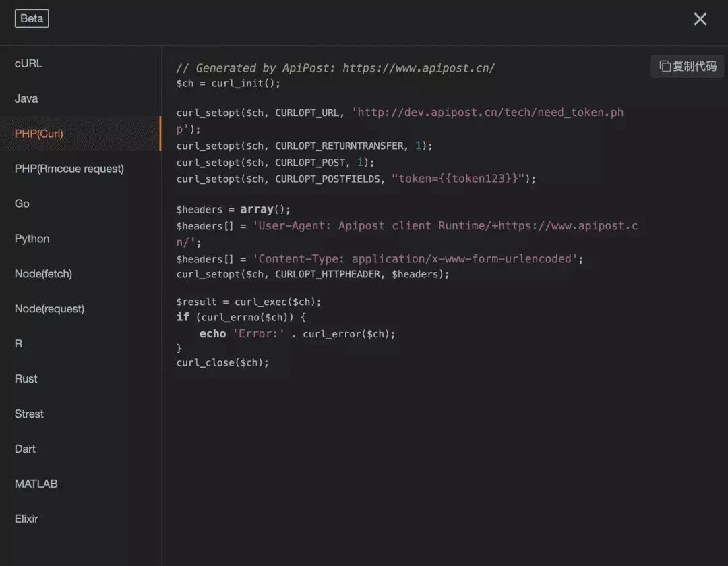Click the curl_close($ch); line
This screenshot has height=566, width=728.
(x=222, y=363)
